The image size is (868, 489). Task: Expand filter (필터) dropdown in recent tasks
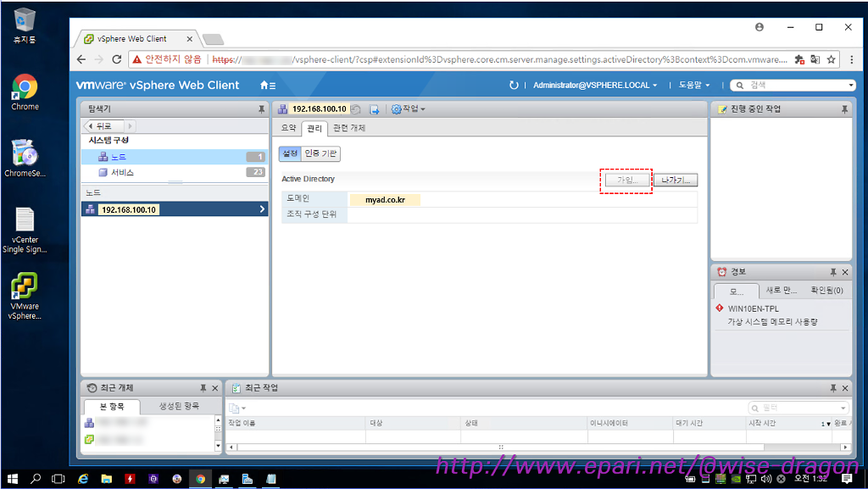click(843, 408)
